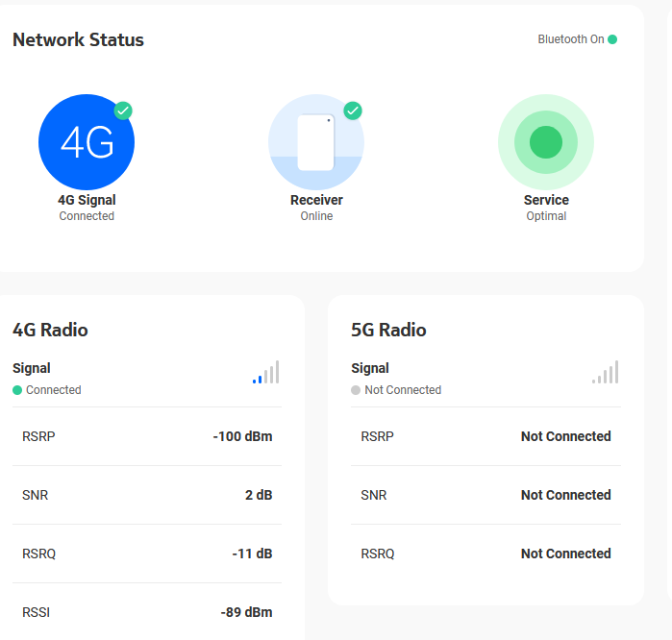Click the Receiver device icon
672x640 pixels.
click(x=316, y=142)
